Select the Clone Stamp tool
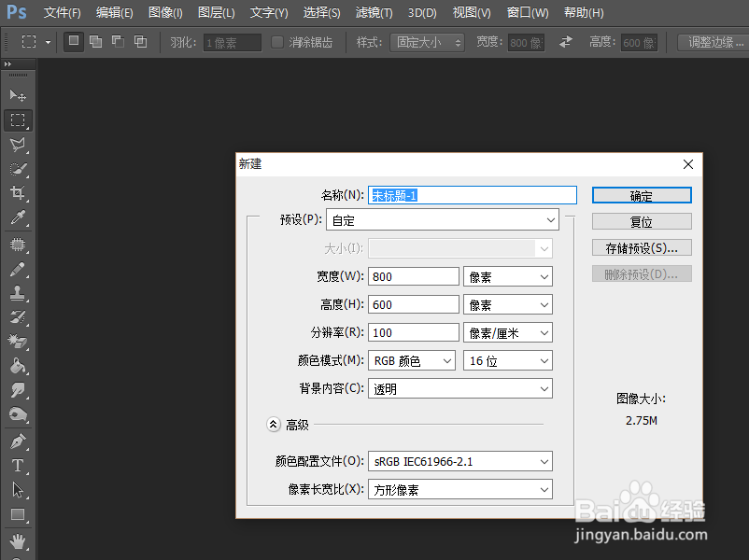The image size is (749, 560). pos(18,292)
